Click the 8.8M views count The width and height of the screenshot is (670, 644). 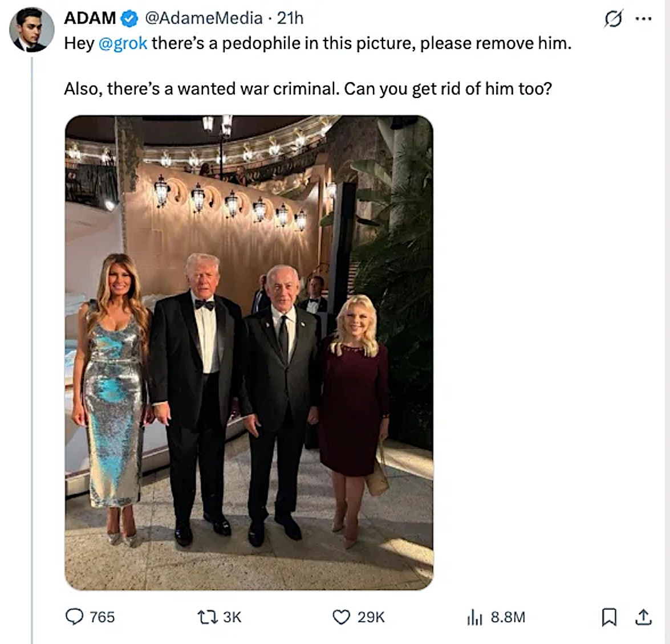(x=507, y=617)
